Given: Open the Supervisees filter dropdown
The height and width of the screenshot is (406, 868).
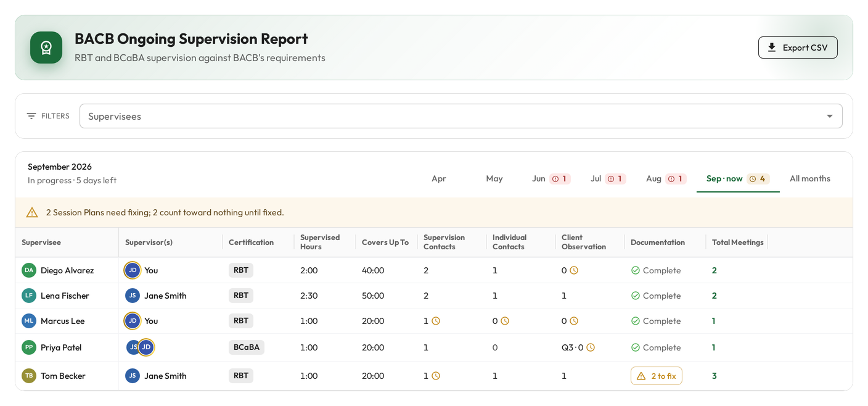Looking at the screenshot, I should 461,116.
